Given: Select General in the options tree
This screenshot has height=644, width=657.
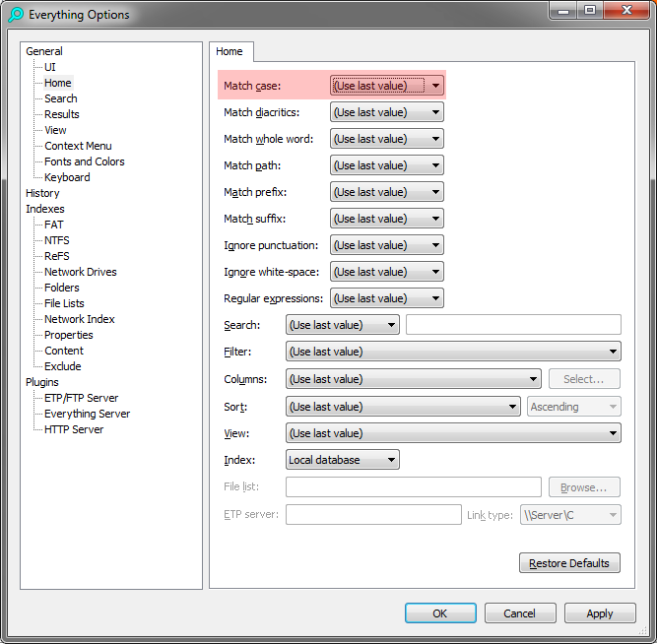Looking at the screenshot, I should (44, 51).
